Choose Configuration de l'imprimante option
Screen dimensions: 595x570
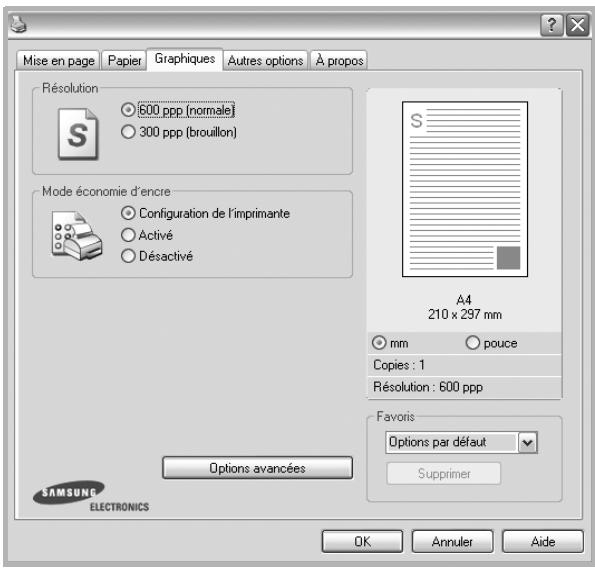[x=205, y=213]
